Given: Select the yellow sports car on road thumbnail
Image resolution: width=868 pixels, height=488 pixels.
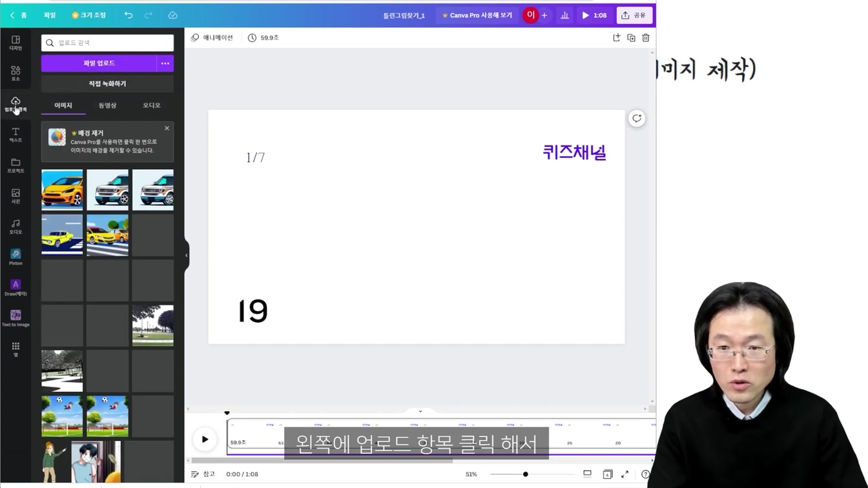Looking at the screenshot, I should [62, 235].
